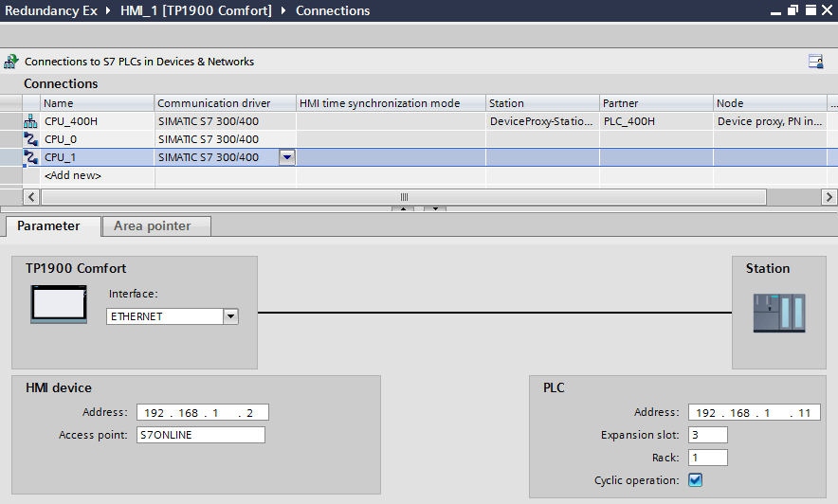Image resolution: width=838 pixels, height=504 pixels.
Task: Open the Interface ETHERNET dropdown
Action: tap(230, 316)
